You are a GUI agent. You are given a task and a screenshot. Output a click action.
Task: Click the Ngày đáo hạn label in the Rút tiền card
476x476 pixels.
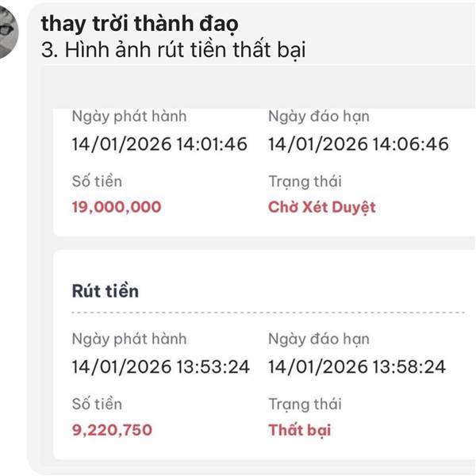tap(319, 340)
